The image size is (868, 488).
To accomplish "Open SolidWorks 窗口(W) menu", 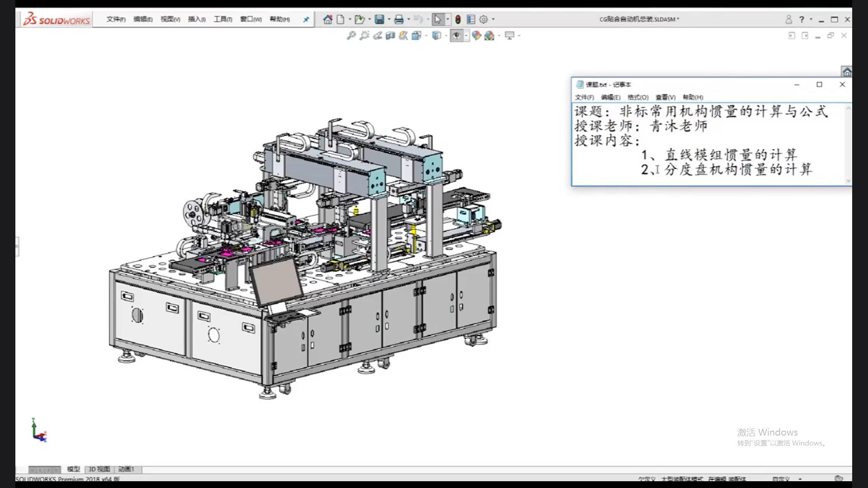I will pyautogui.click(x=250, y=19).
